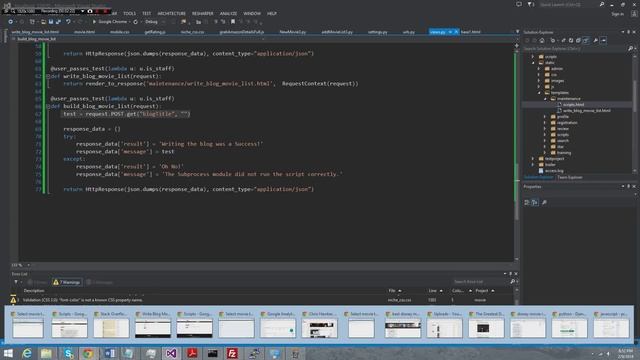Image resolution: width=640 pixels, height=360 pixels.
Task: Toggle Show All Files in Solution Explorer
Action: coord(586,40)
